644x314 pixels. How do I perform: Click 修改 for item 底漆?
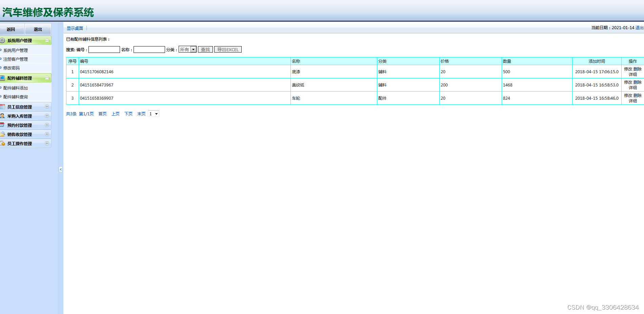click(x=628, y=69)
